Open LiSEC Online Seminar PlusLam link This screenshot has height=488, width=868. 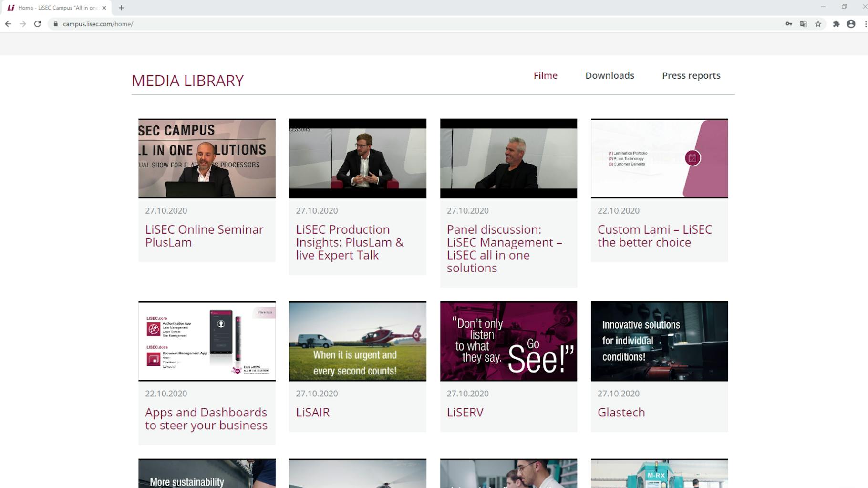[204, 236]
